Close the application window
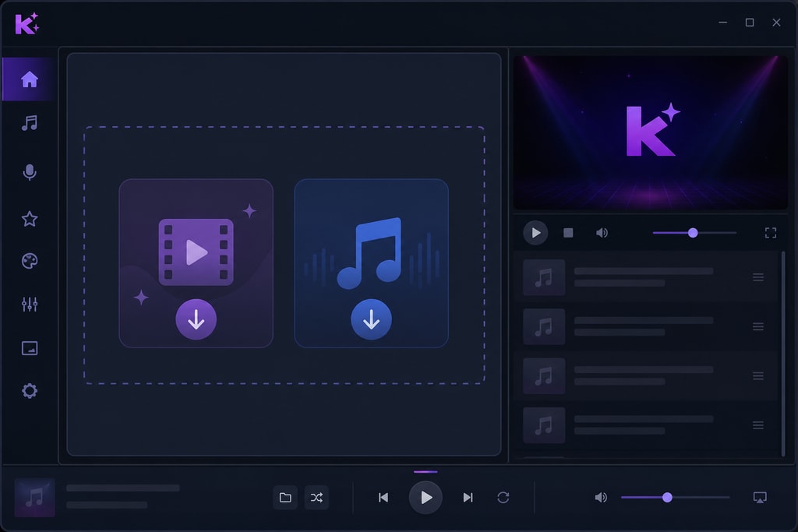Viewport: 798px width, 532px height. [776, 23]
